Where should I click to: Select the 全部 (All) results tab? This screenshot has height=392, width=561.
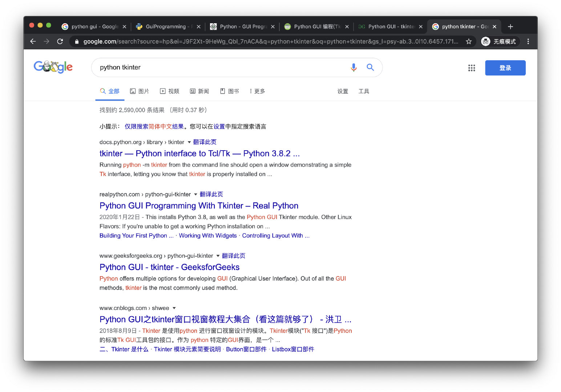point(110,91)
